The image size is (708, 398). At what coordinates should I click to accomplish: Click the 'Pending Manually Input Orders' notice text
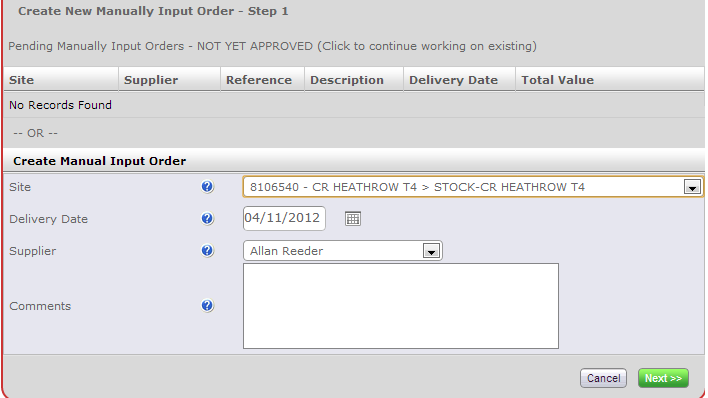tap(272, 46)
